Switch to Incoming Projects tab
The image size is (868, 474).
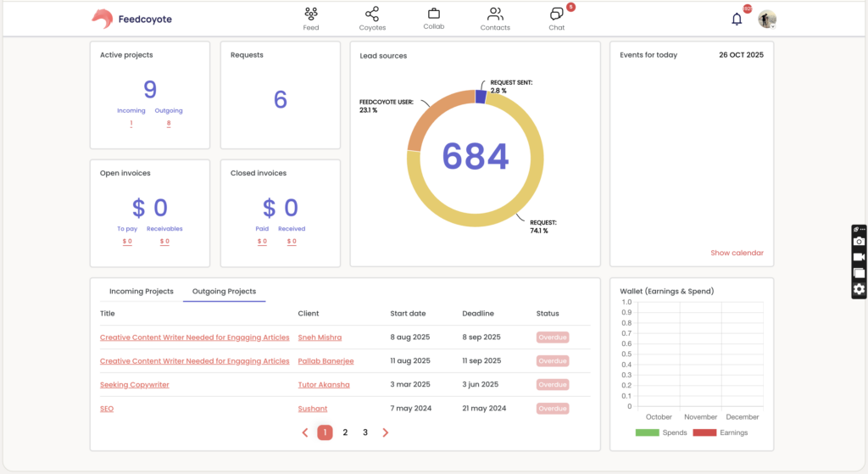(x=142, y=292)
